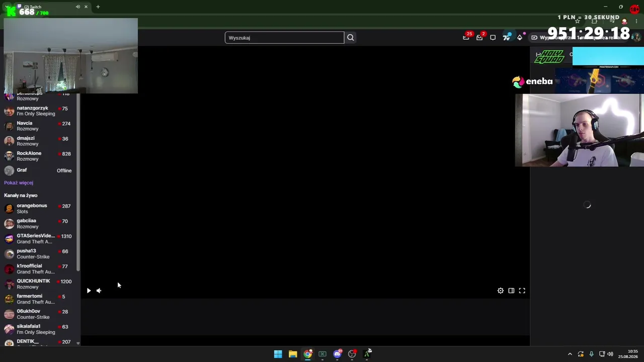This screenshot has width=644, height=362.
Task: Open notifications inbox with 25 badge
Action: (466, 37)
